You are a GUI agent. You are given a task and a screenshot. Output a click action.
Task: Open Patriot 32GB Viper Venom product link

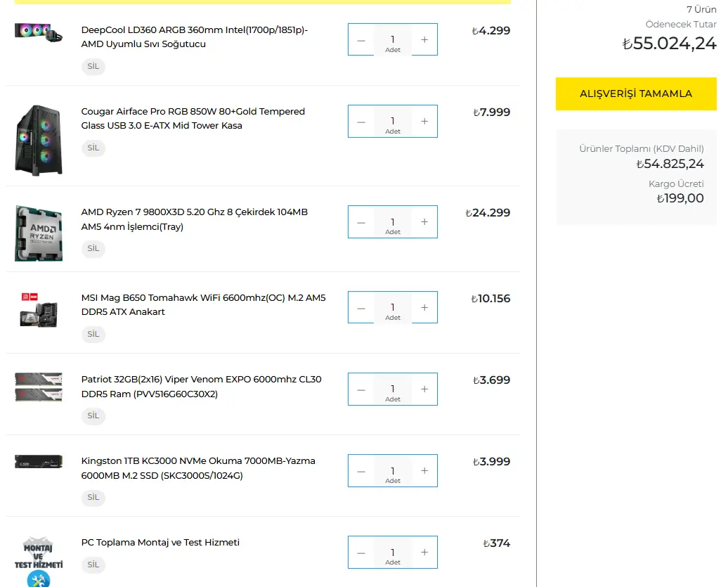point(201,387)
